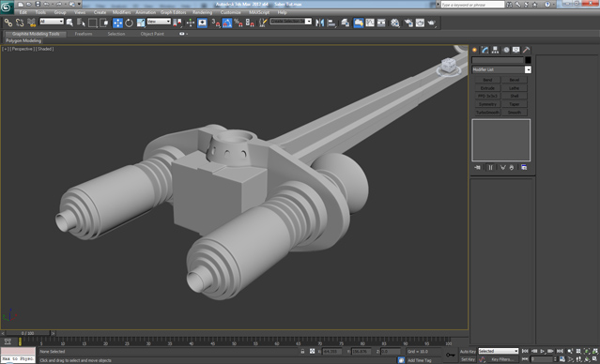The height and width of the screenshot is (364, 600).
Task: Click the Bend modifier button
Action: click(x=487, y=80)
